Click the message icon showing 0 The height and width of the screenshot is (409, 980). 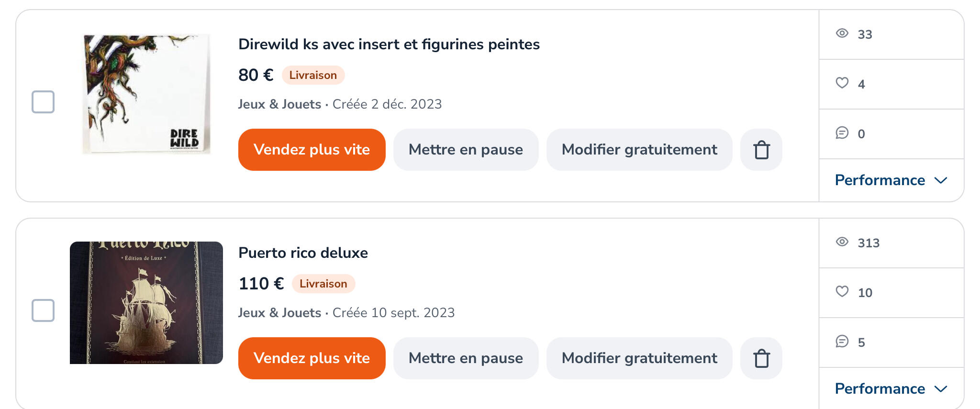point(842,133)
